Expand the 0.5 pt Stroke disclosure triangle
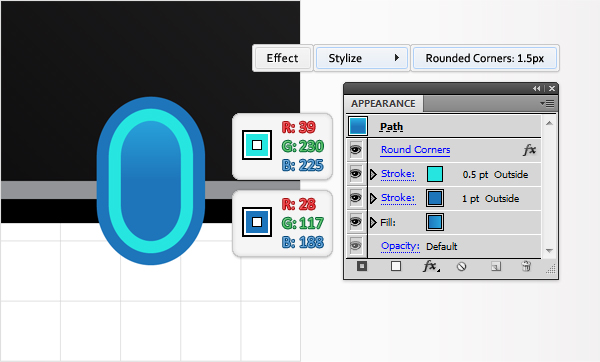 point(373,174)
